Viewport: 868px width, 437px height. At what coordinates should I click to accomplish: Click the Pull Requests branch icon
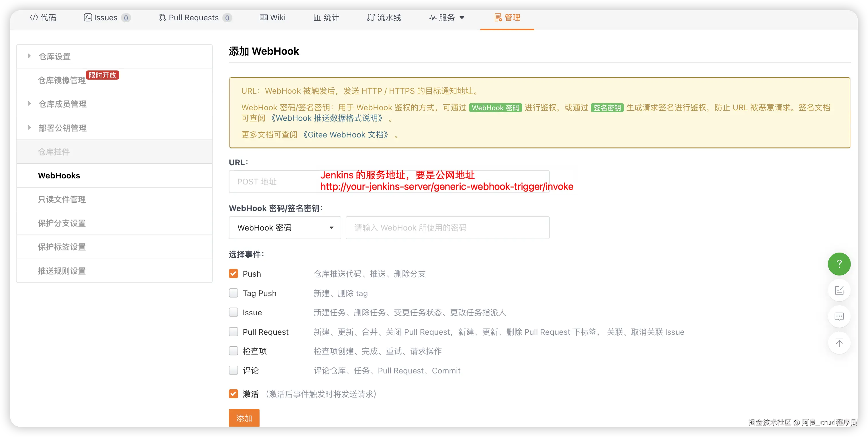coord(162,17)
